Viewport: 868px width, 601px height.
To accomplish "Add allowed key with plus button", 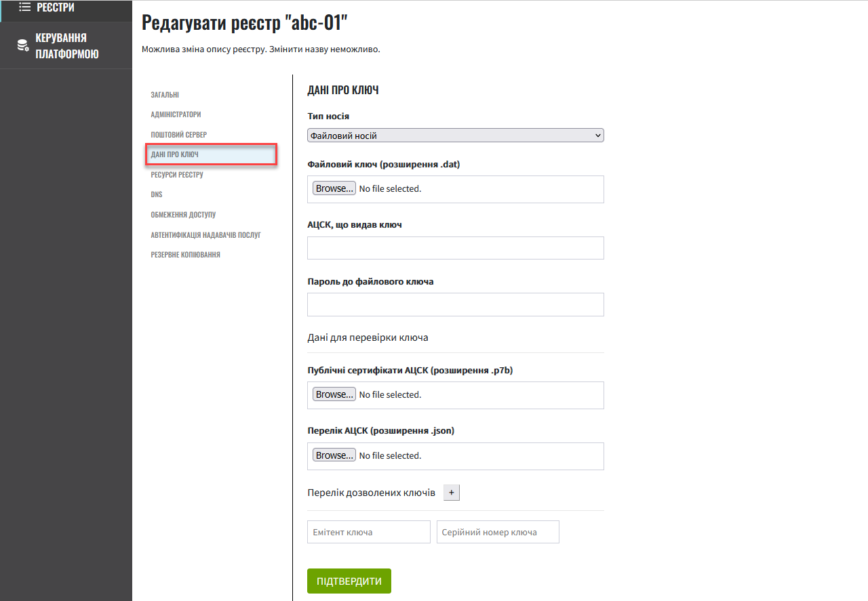I will 452,493.
